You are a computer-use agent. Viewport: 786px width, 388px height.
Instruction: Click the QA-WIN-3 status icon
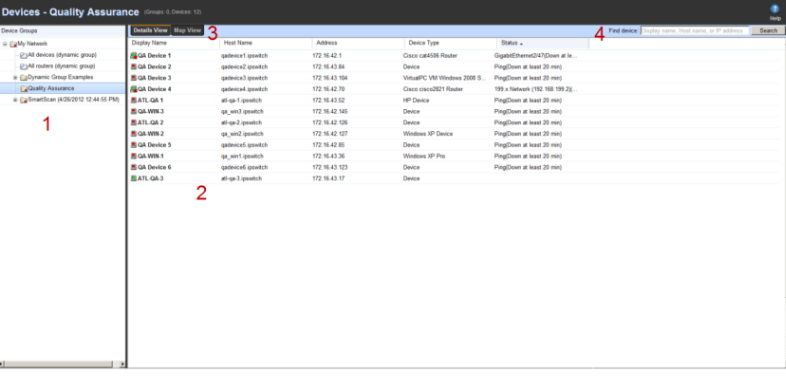133,111
